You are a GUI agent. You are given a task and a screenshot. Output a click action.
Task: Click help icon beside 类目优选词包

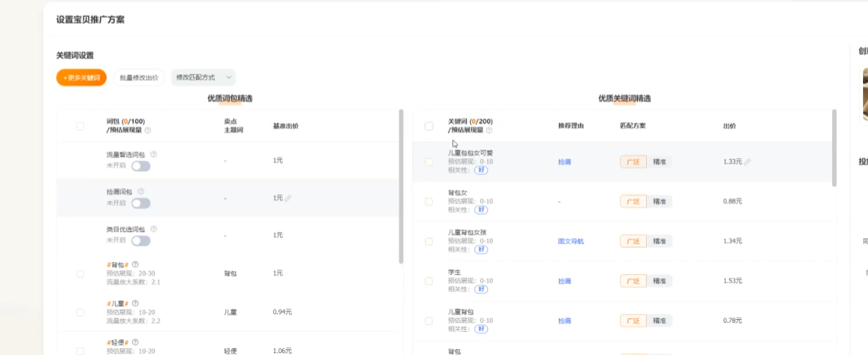tap(154, 228)
